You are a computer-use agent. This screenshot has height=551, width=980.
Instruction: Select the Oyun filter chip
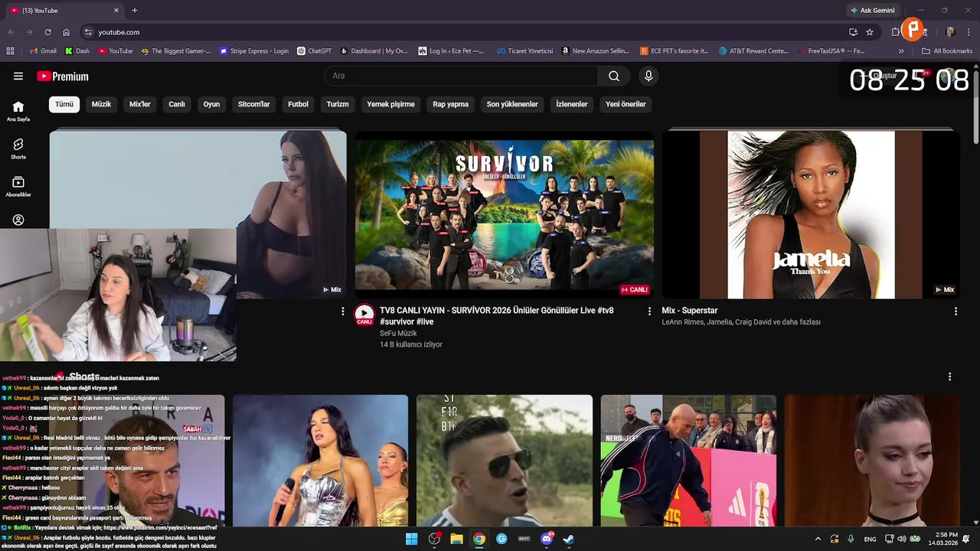(x=211, y=104)
